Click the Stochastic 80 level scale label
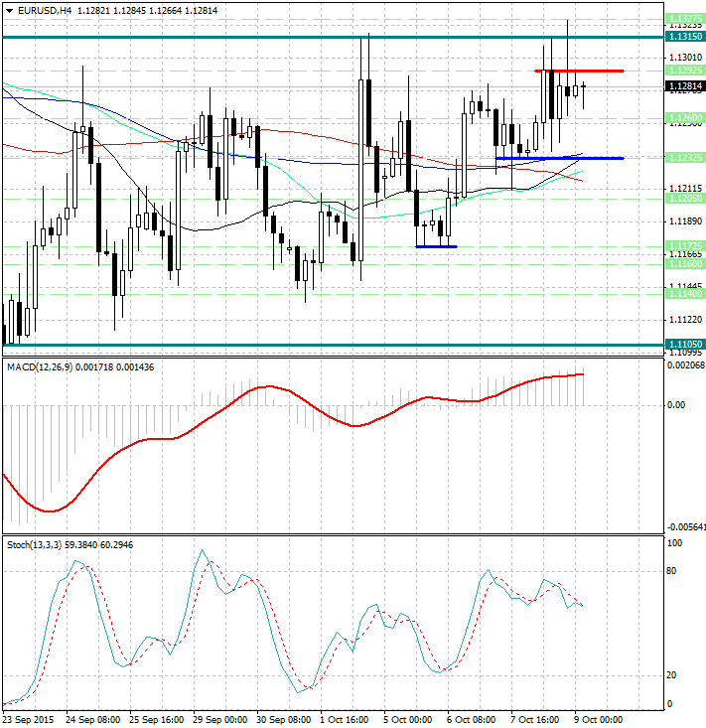 (673, 571)
